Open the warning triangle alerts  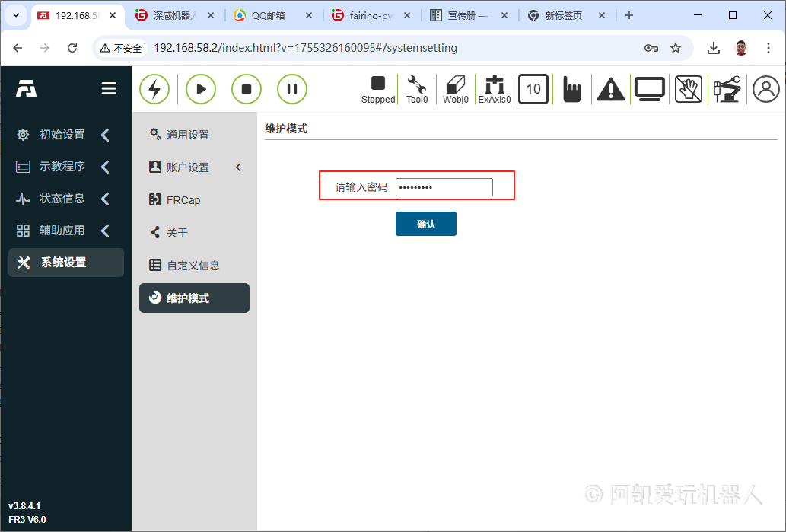[610, 89]
